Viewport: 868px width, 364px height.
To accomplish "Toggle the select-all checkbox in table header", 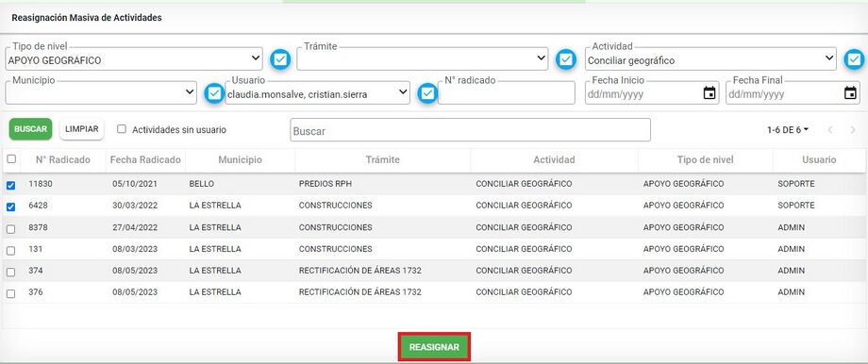I will [x=11, y=159].
